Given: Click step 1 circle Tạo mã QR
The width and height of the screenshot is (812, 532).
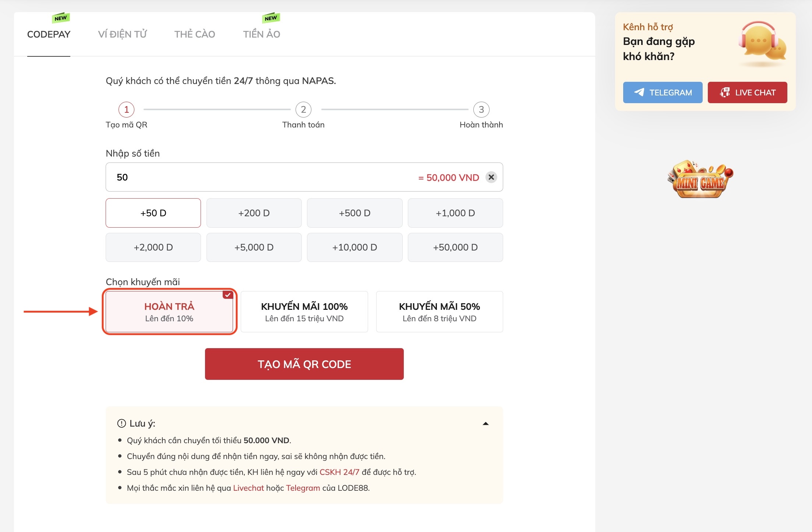Looking at the screenshot, I should point(126,109).
